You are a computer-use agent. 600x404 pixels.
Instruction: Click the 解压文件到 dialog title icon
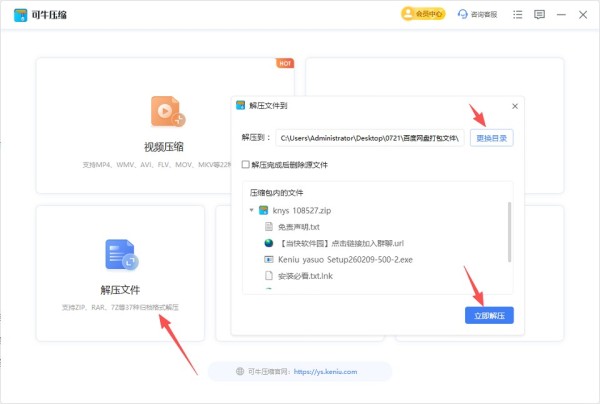(240, 105)
